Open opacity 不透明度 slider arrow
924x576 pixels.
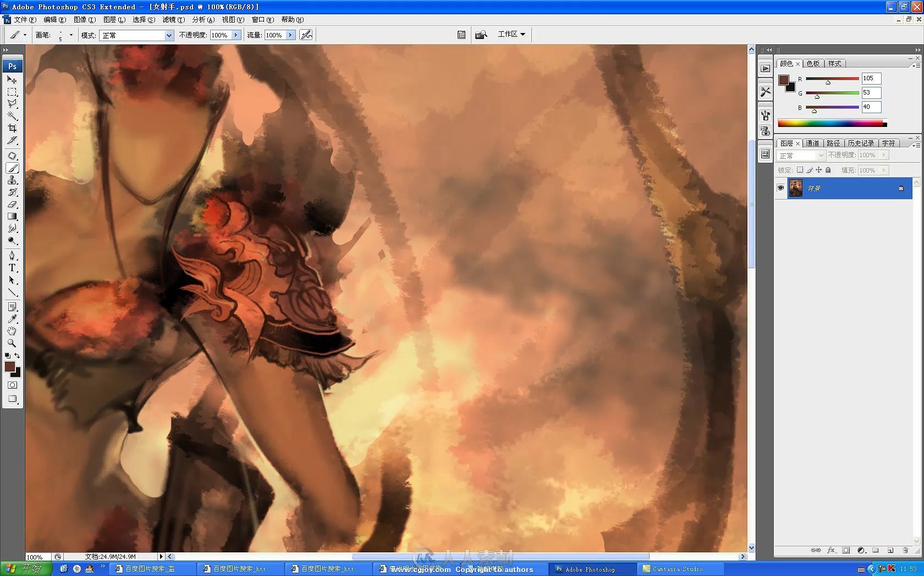coord(236,35)
